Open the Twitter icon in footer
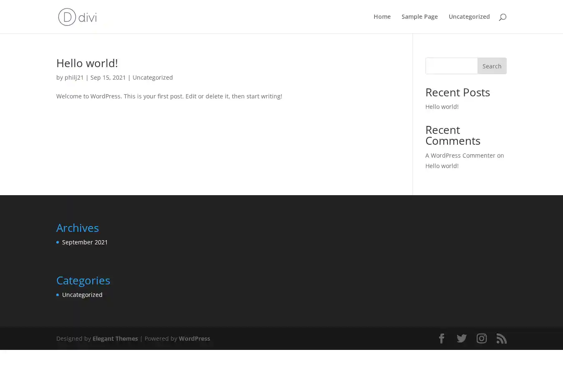 coord(461,339)
